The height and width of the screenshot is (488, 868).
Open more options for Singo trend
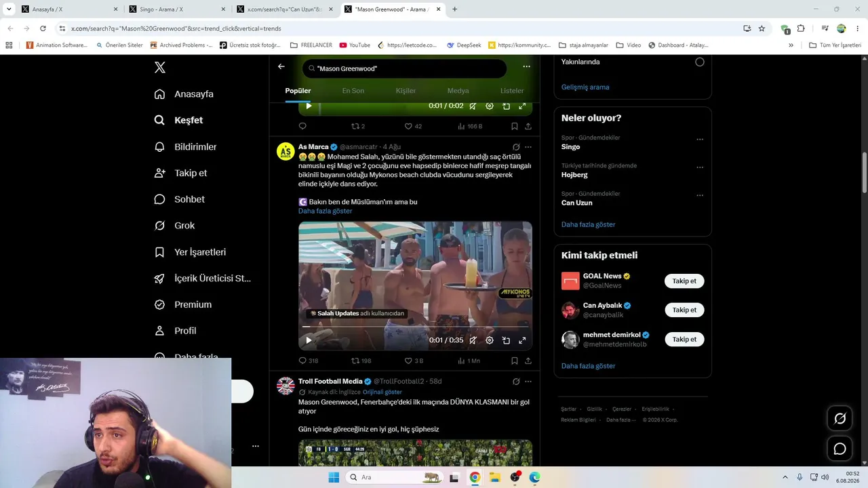point(700,140)
